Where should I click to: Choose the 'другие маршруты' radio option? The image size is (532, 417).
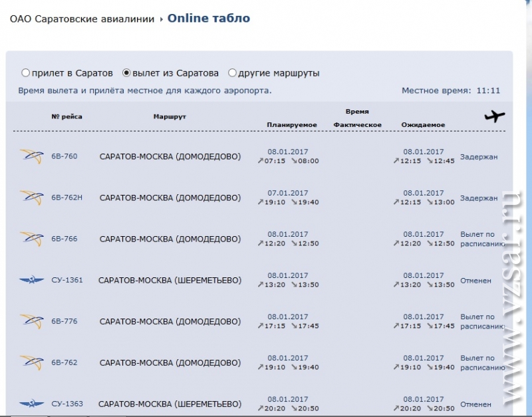232,72
